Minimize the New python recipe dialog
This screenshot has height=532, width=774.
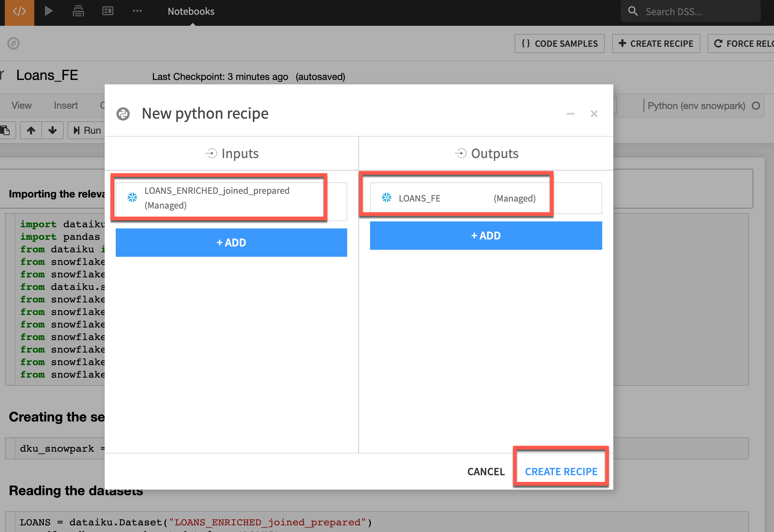click(x=570, y=114)
